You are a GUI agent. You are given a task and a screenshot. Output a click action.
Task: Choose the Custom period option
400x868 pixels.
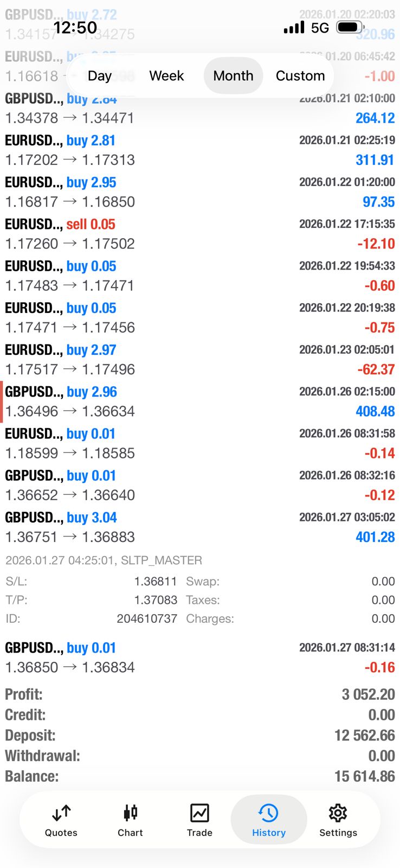(x=300, y=76)
